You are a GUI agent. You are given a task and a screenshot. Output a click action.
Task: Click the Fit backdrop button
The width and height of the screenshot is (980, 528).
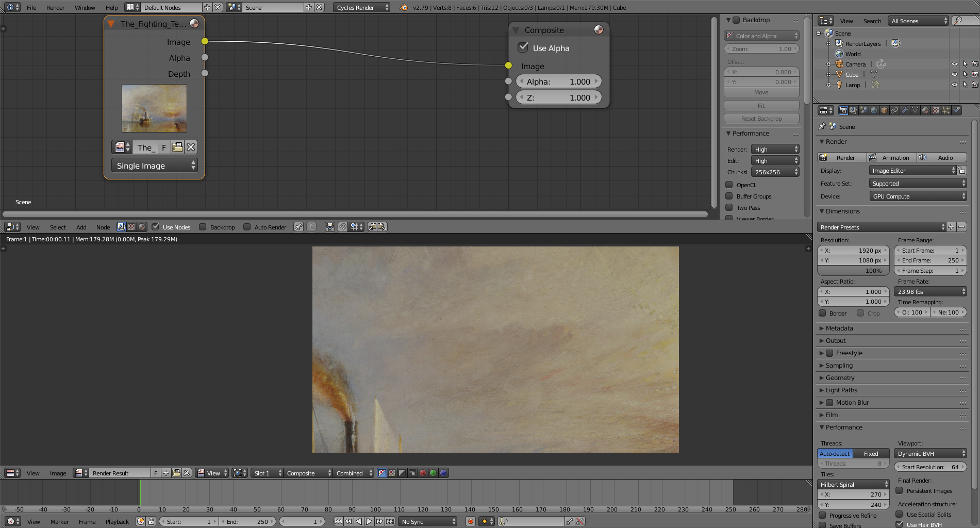761,106
